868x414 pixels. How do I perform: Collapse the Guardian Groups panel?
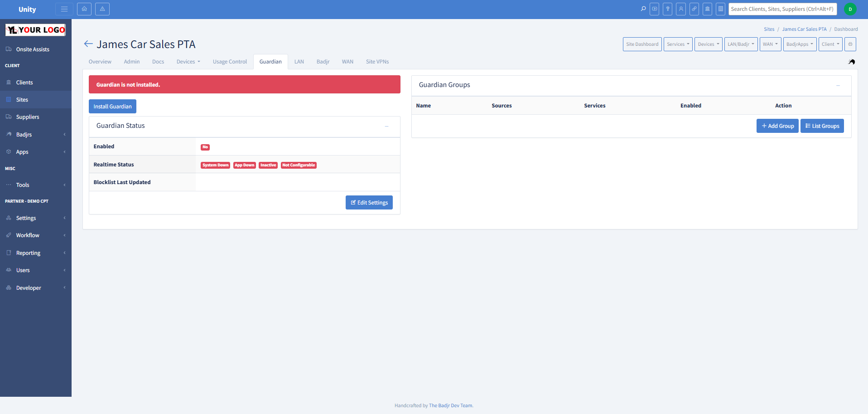pos(838,85)
